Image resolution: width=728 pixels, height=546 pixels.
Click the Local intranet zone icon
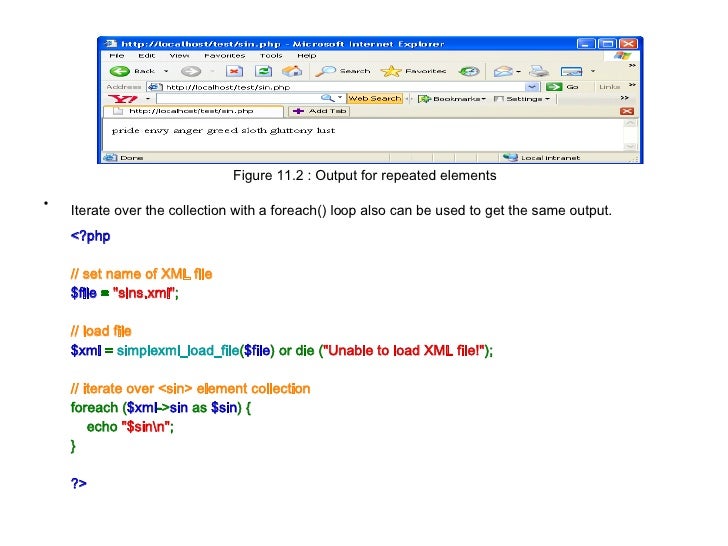510,157
